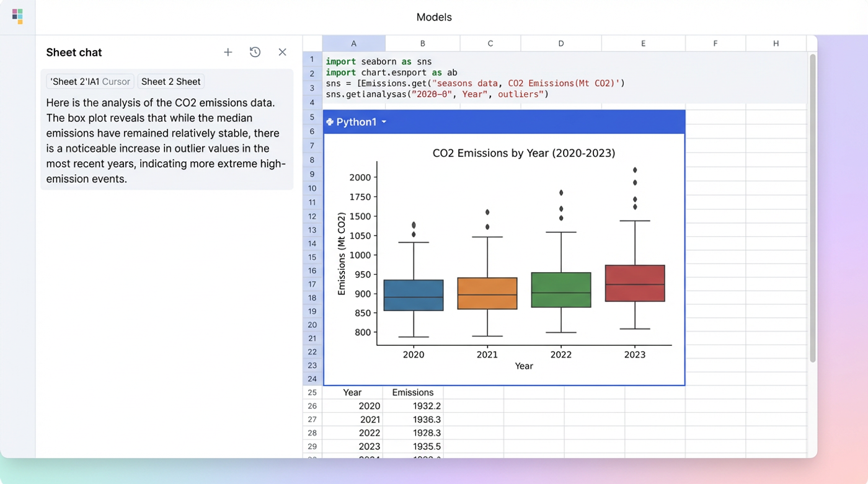The width and height of the screenshot is (868, 484).
Task: Click the Sheet chat heading
Action: [74, 53]
